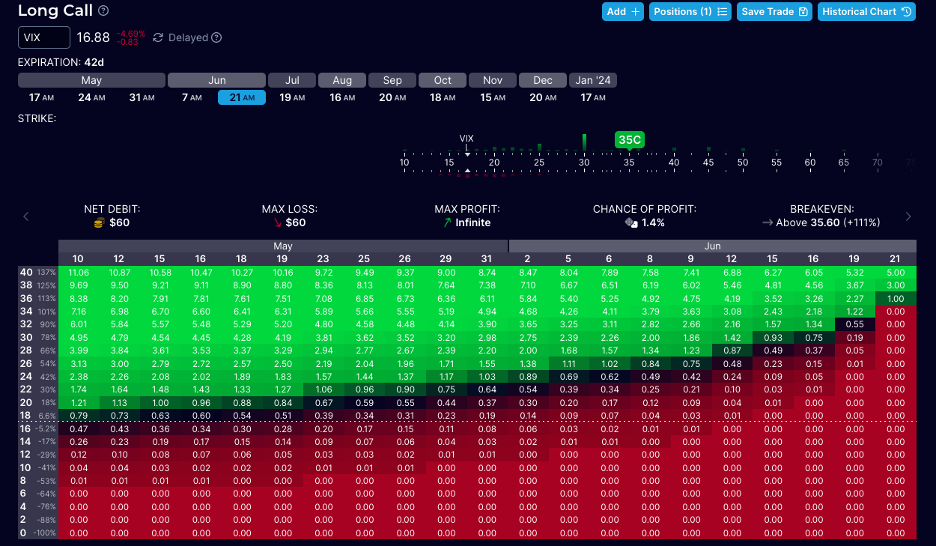Open the Long Call help icon
The image size is (936, 546).
[x=103, y=11]
